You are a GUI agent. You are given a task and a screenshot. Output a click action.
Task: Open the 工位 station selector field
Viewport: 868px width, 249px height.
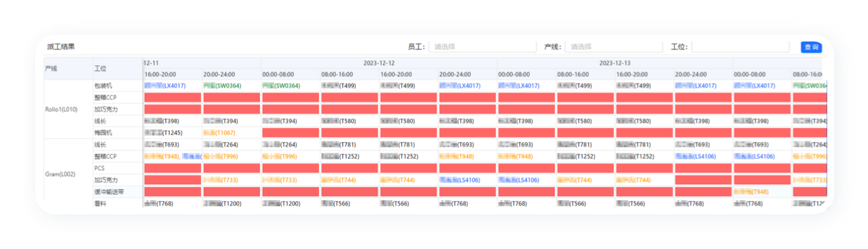click(x=740, y=47)
